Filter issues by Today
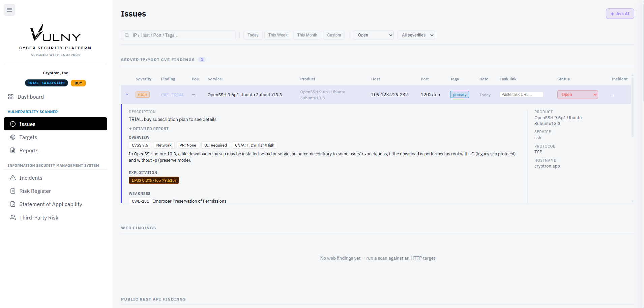 (253, 35)
